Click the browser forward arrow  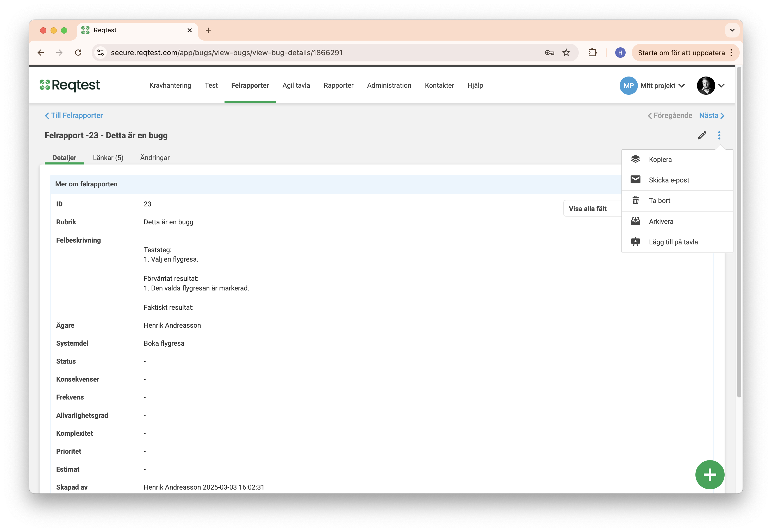pos(59,53)
